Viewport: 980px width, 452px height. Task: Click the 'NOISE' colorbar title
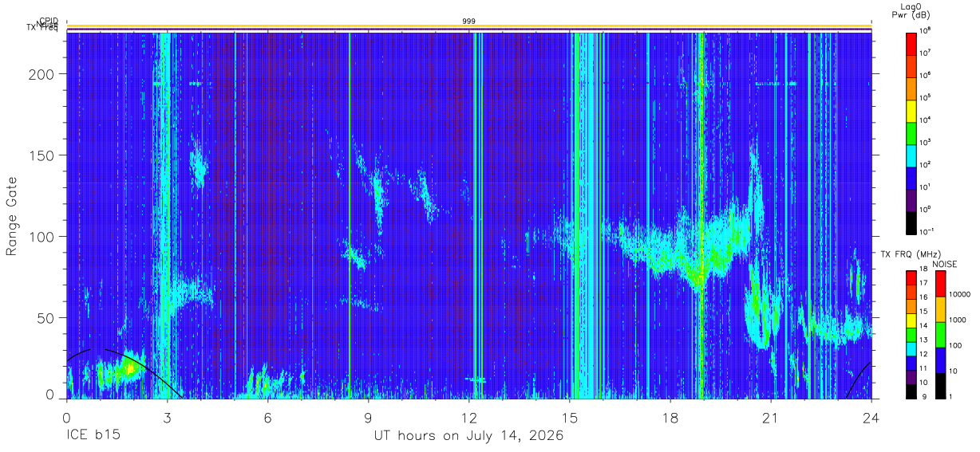pyautogui.click(x=945, y=264)
